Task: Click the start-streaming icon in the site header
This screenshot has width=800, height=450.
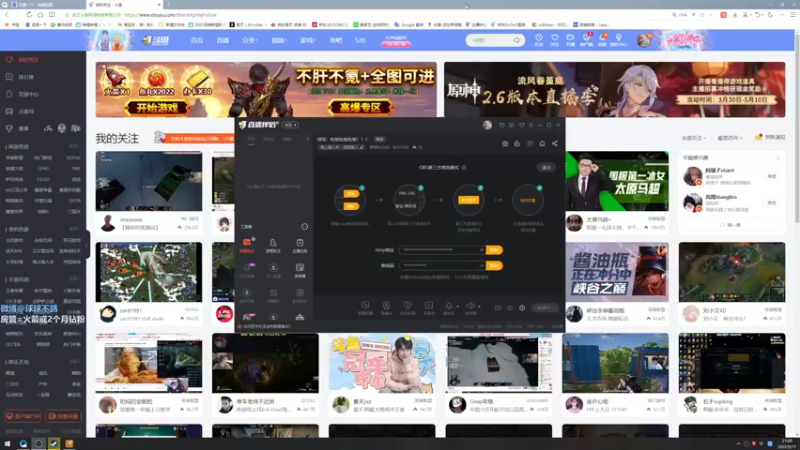Action: 570,38
